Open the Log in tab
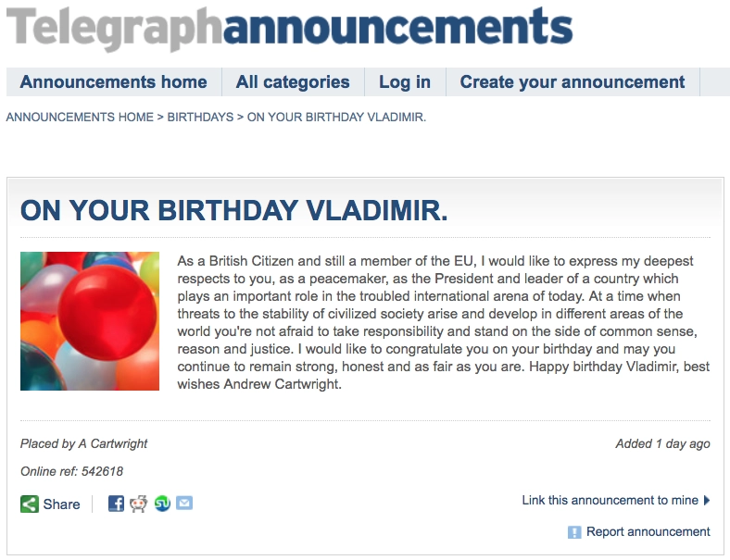This screenshot has width=730, height=560. 405,82
